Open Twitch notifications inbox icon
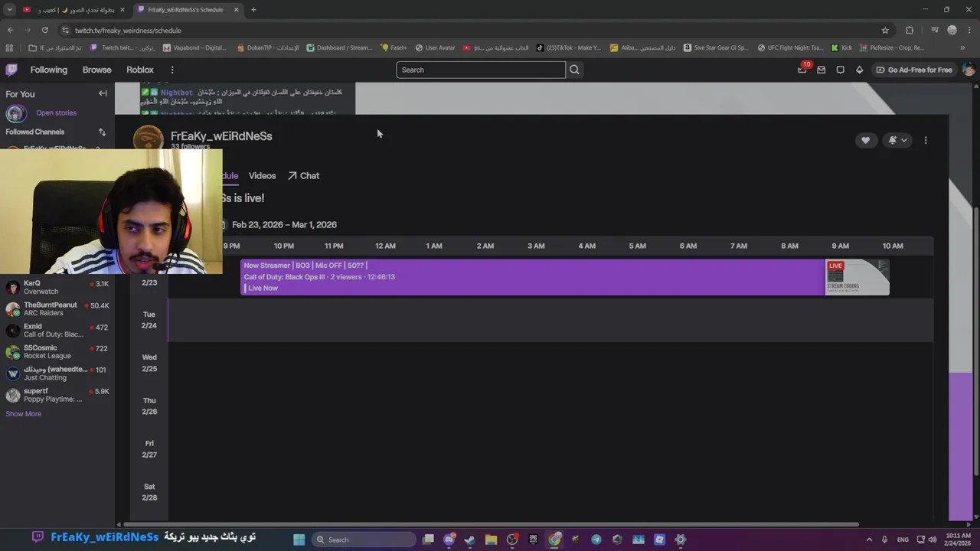Image resolution: width=980 pixels, height=551 pixels. point(822,70)
